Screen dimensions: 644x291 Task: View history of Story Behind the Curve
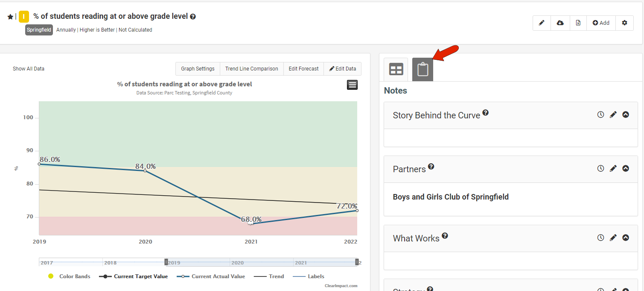(x=600, y=115)
